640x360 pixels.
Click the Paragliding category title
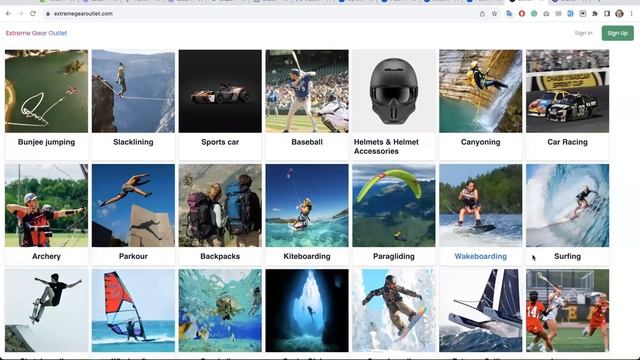pyautogui.click(x=394, y=256)
